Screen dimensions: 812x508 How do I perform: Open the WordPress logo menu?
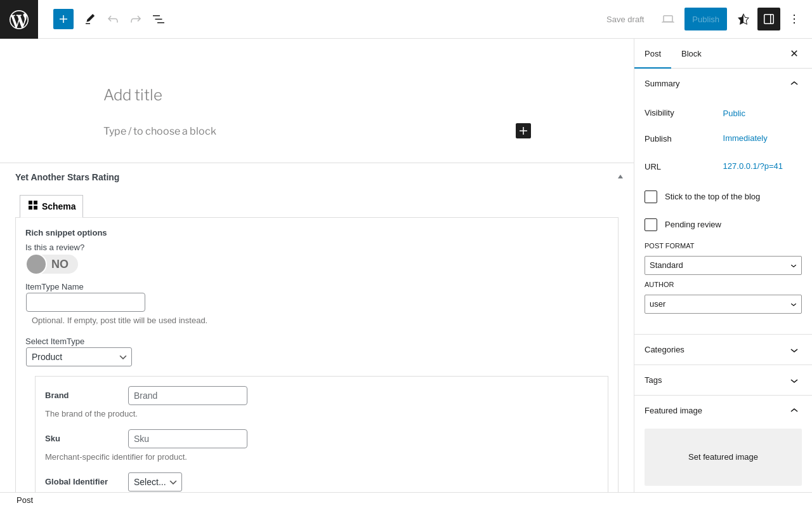(x=19, y=19)
